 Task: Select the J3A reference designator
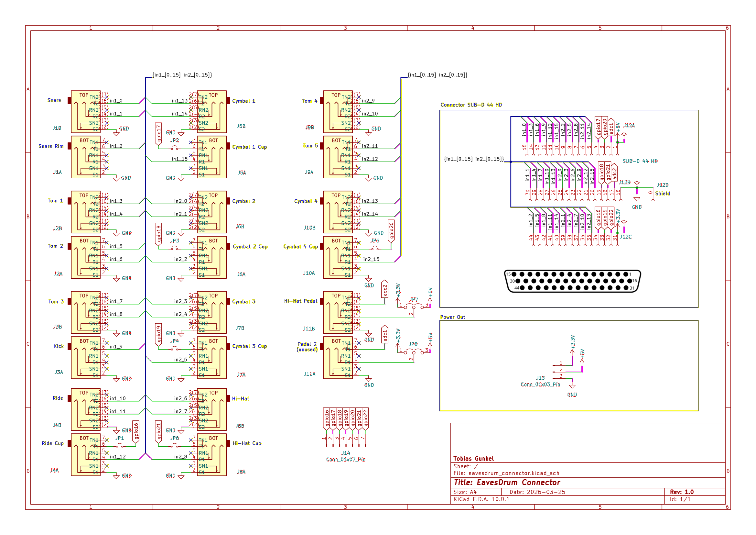(x=59, y=373)
